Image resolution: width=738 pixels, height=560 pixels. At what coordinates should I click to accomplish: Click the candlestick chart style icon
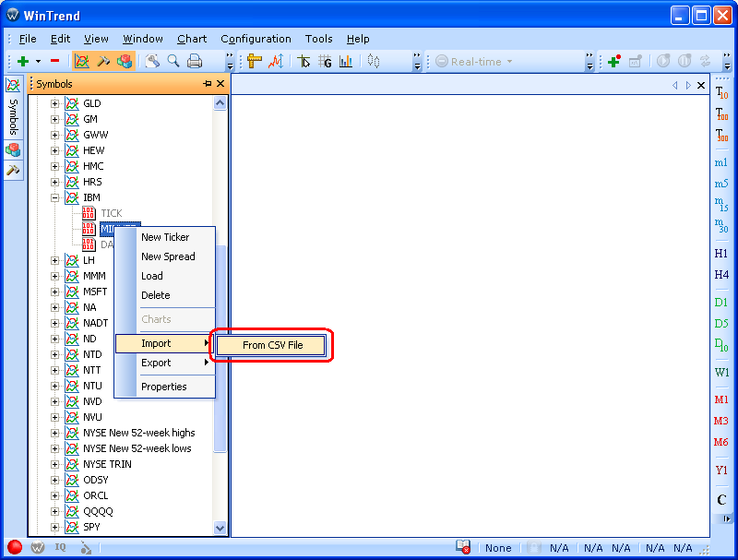[x=374, y=61]
